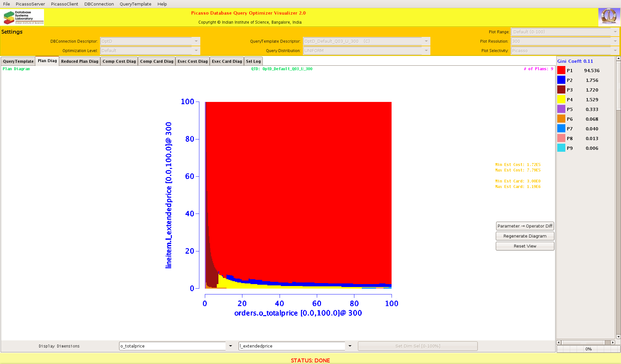Expand the l_extendedprice dimension dropdown

click(350, 346)
